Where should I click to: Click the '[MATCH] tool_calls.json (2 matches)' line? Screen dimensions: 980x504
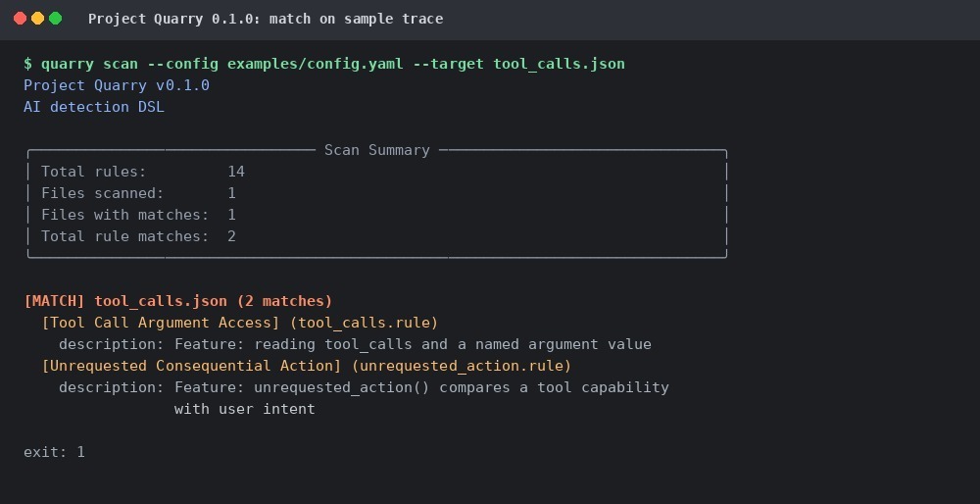(x=178, y=301)
